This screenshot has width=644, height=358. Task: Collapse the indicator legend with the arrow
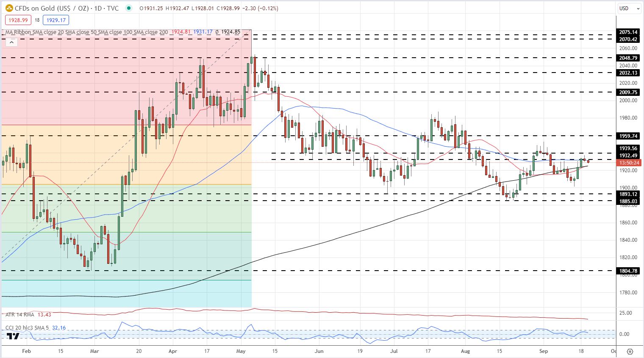(11, 42)
